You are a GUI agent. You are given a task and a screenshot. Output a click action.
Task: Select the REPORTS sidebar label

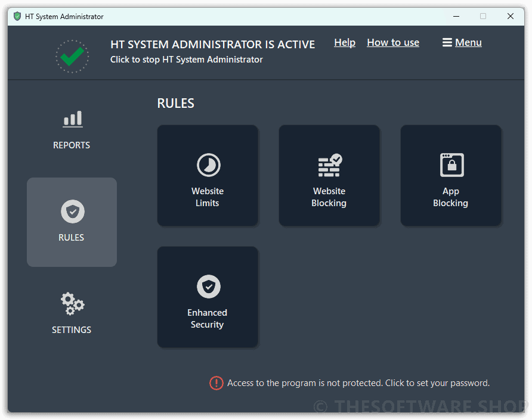click(72, 145)
